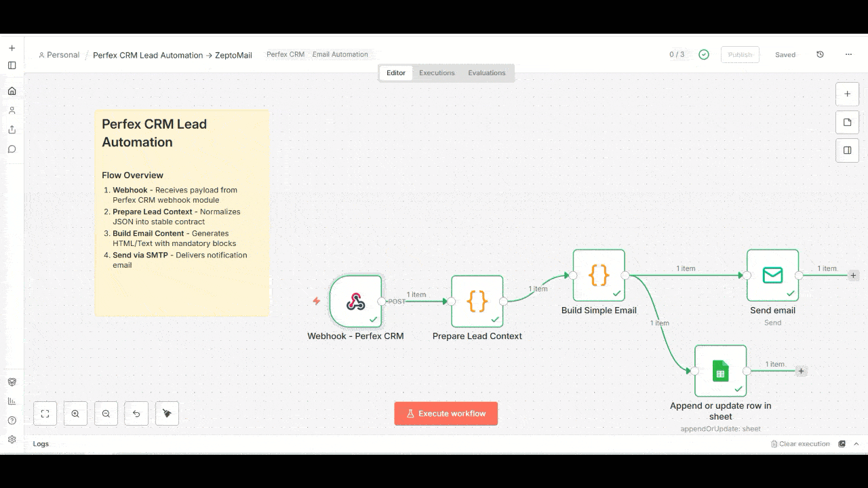Add a node with the canvas plus button

tap(847, 94)
